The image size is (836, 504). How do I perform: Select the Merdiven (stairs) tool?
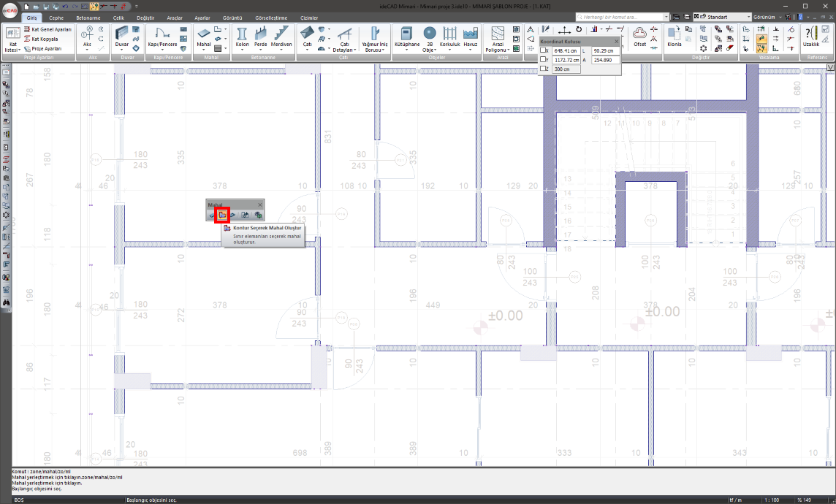[x=281, y=36]
